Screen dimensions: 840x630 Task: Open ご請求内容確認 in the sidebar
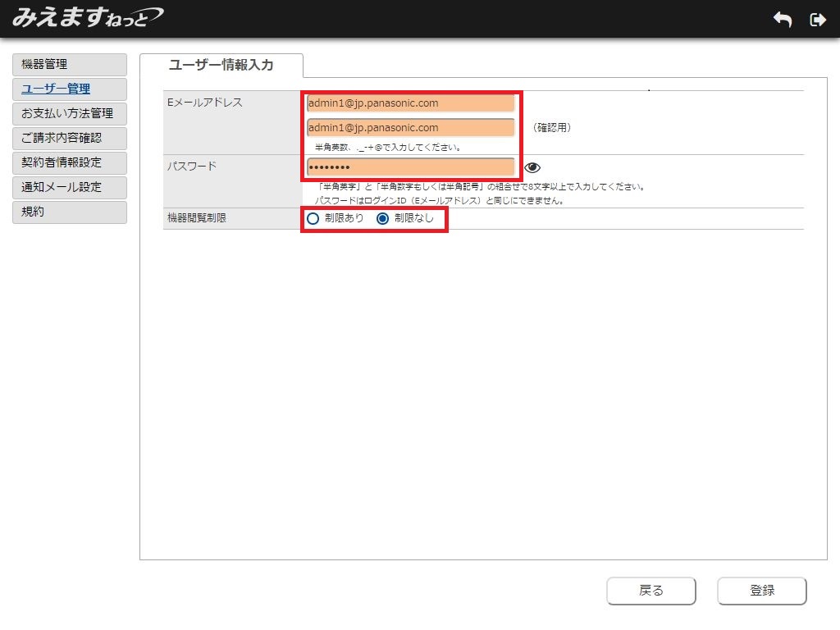coord(70,138)
